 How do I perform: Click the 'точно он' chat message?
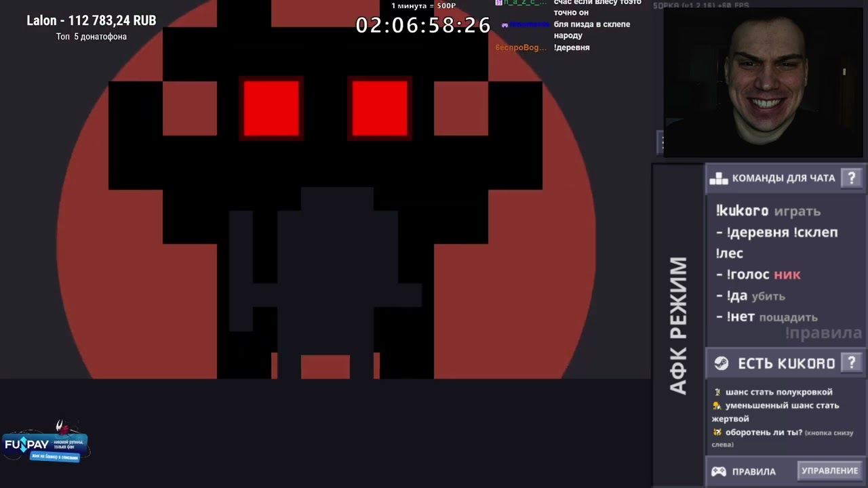(571, 13)
